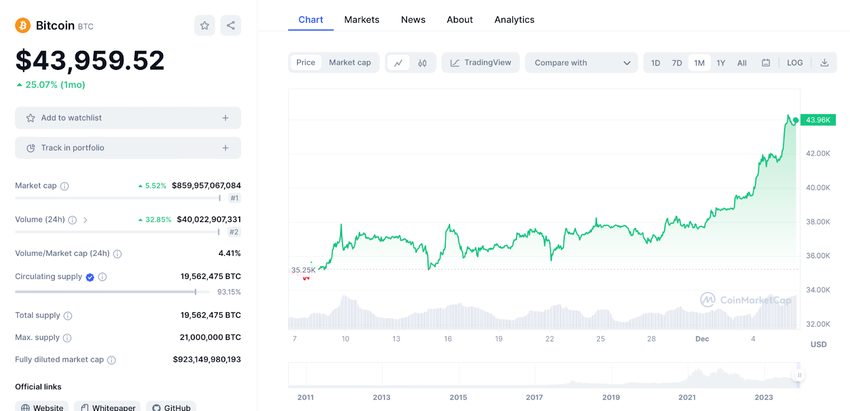The height and width of the screenshot is (411, 850).
Task: Download chart data icon
Action: pos(824,63)
